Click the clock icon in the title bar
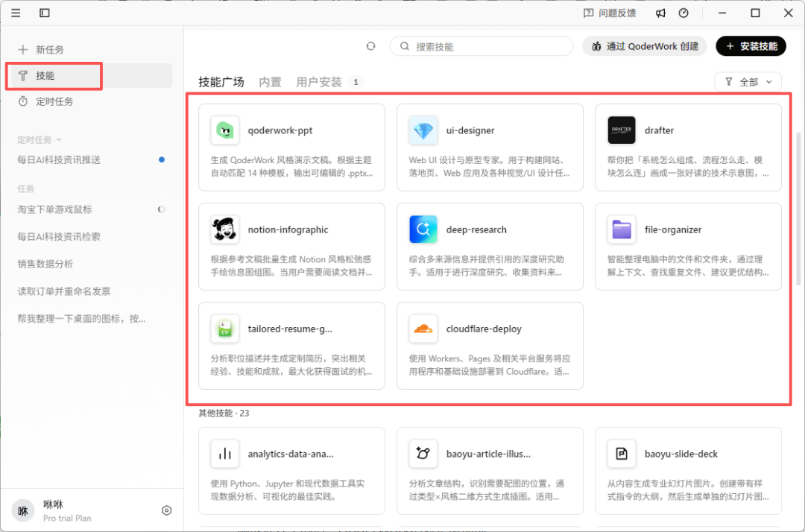 684,13
